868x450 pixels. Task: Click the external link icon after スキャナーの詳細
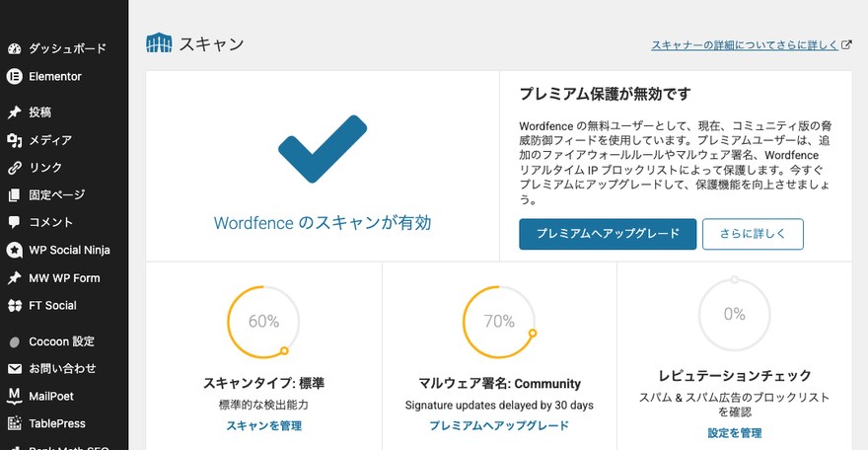(846, 44)
